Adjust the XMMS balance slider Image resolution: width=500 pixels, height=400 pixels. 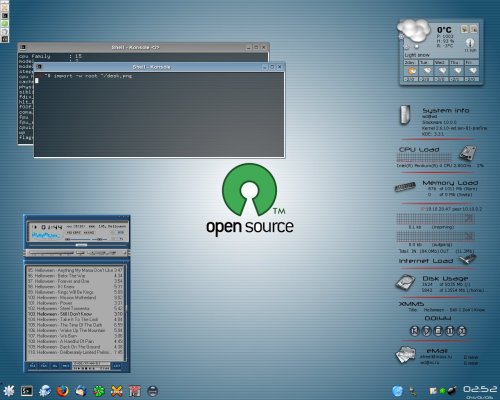click(x=100, y=239)
